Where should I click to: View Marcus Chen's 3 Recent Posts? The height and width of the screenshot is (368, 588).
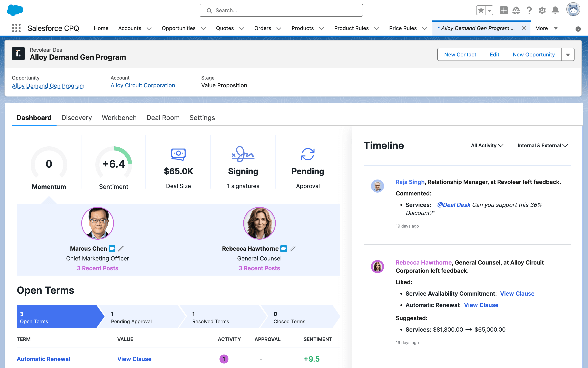tap(97, 268)
